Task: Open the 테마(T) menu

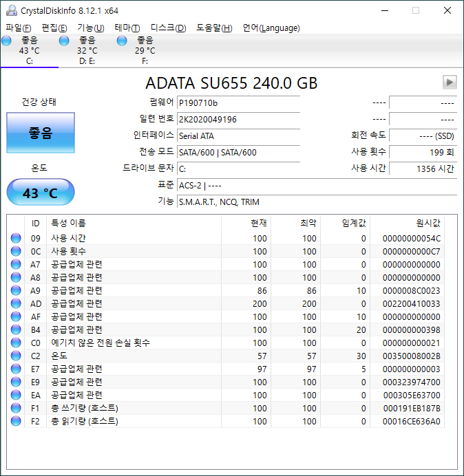Action: coord(127,28)
